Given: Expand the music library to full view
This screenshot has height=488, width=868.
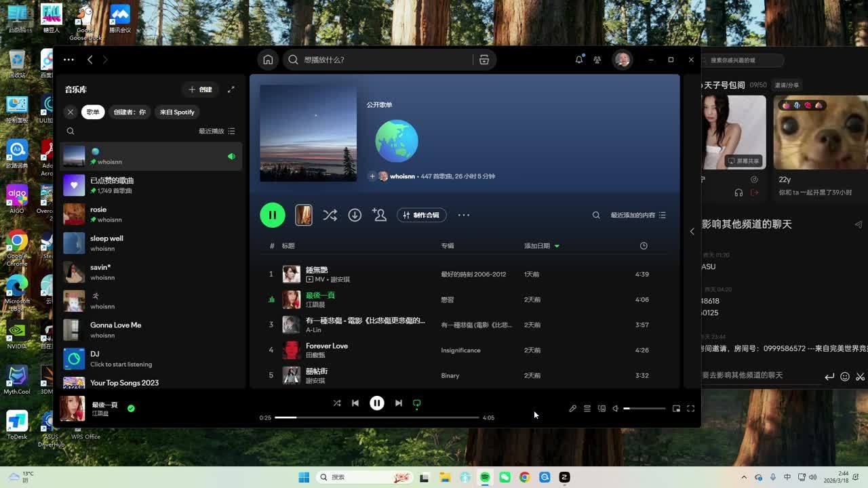Looking at the screenshot, I should [x=231, y=89].
